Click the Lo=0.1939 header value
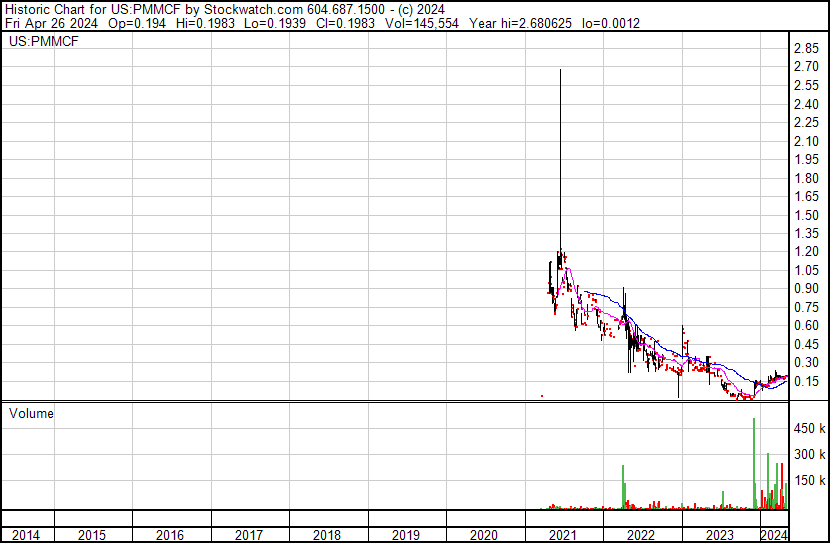Image resolution: width=830 pixels, height=543 pixels. point(275,23)
